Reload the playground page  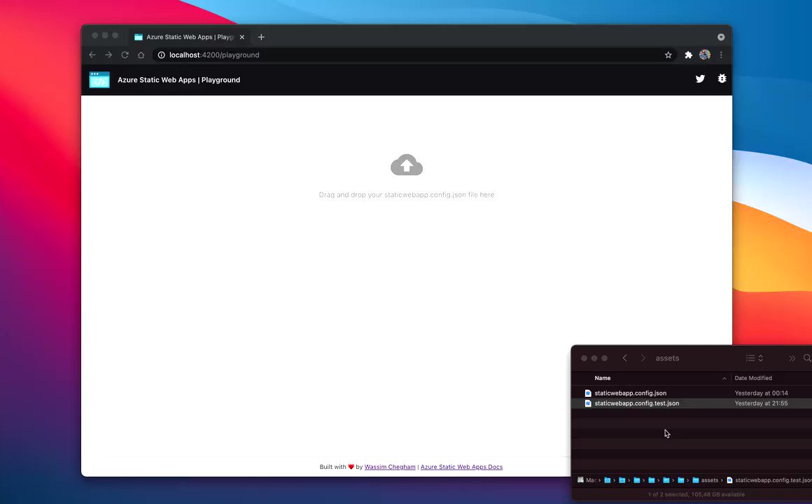tap(125, 55)
